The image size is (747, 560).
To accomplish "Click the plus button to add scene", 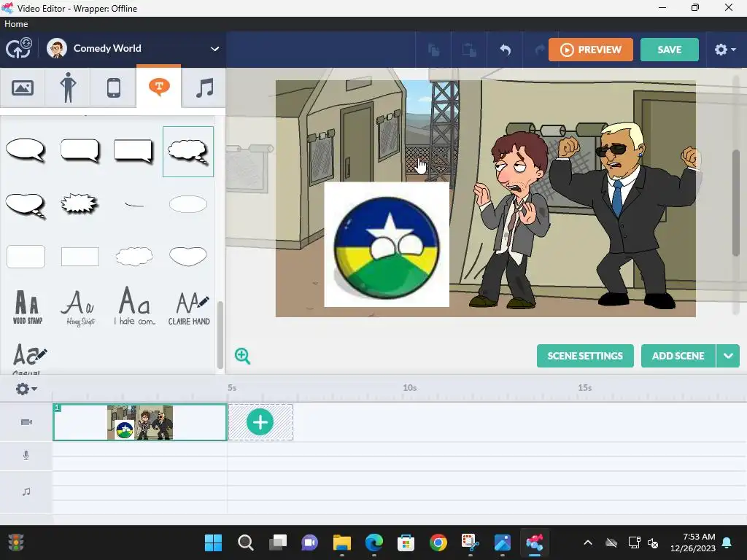I will [260, 422].
